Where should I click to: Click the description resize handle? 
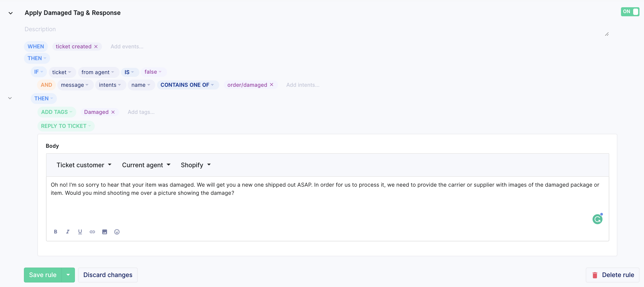click(607, 34)
